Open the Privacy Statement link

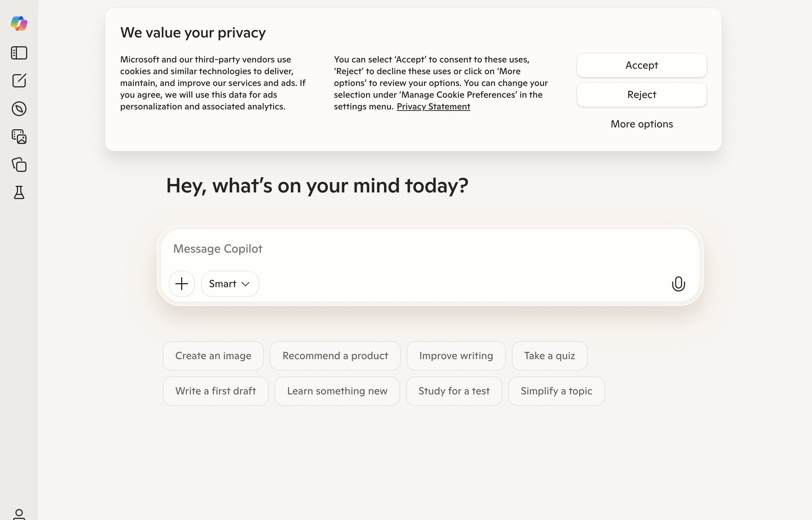click(433, 106)
